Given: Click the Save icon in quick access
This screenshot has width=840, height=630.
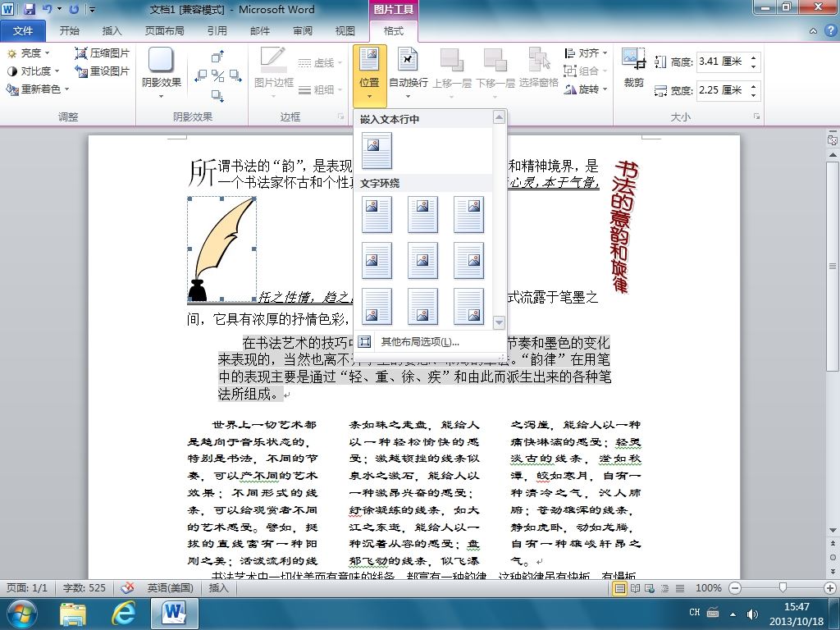Looking at the screenshot, I should (29, 9).
